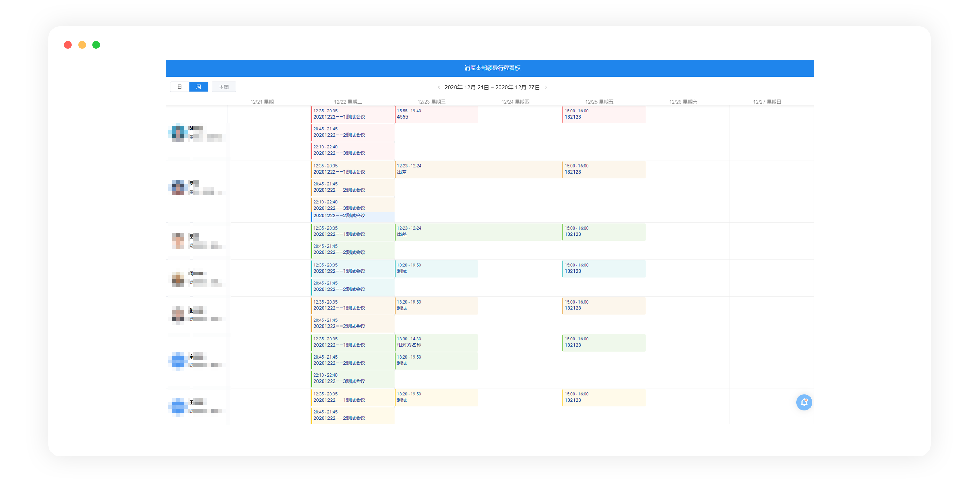Screen dimensions: 980x483
Task: Click the avatar of leader 吴
Action: tap(178, 241)
